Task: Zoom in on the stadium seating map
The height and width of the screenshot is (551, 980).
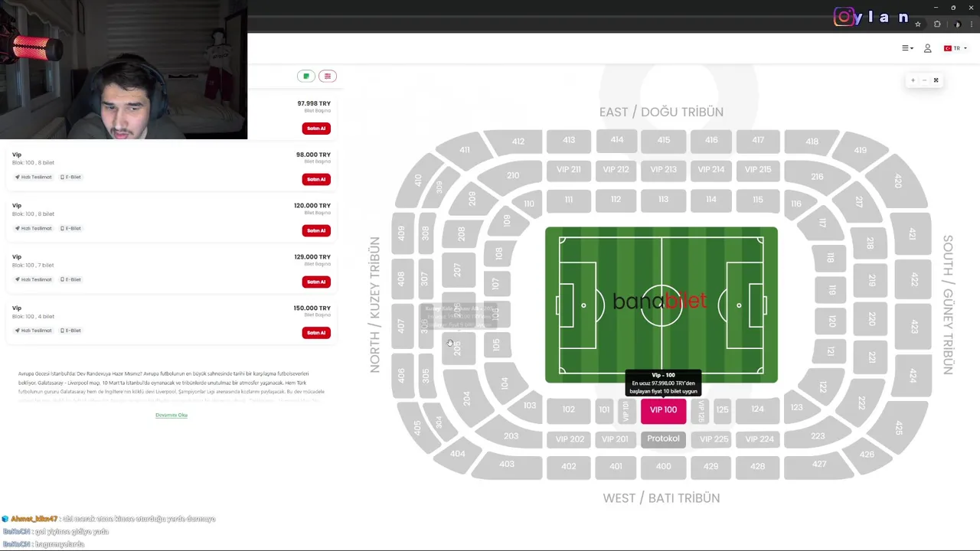Action: pos(913,80)
